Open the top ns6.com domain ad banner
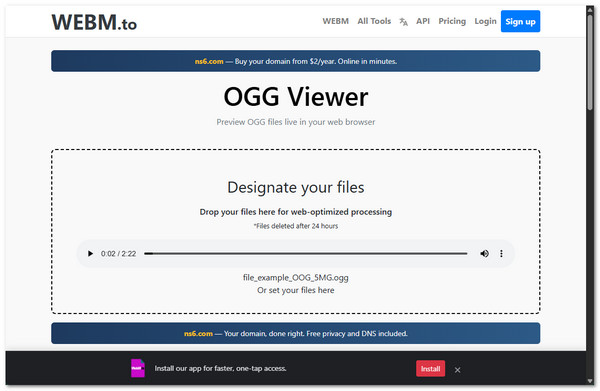 coord(295,61)
